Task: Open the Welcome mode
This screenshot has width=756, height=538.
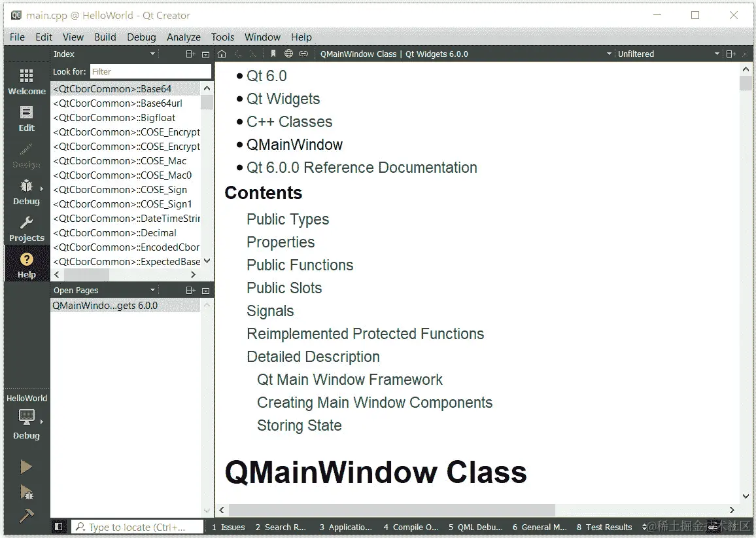Action: coord(27,82)
